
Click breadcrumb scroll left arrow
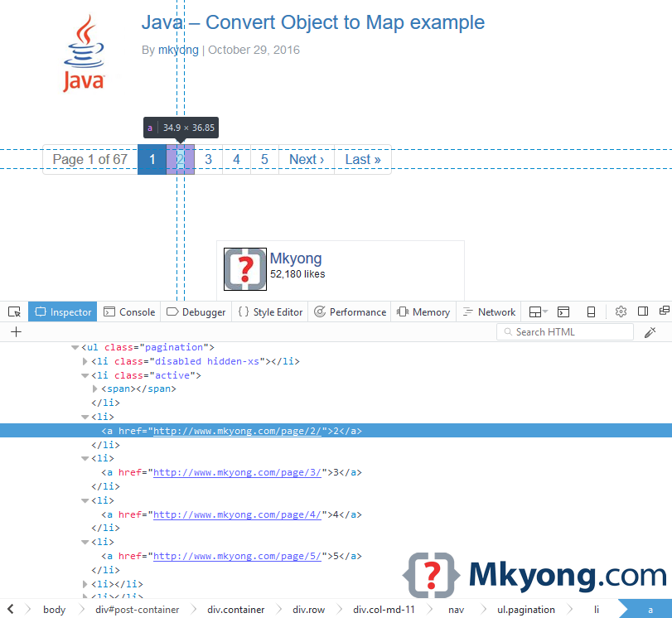(11, 609)
